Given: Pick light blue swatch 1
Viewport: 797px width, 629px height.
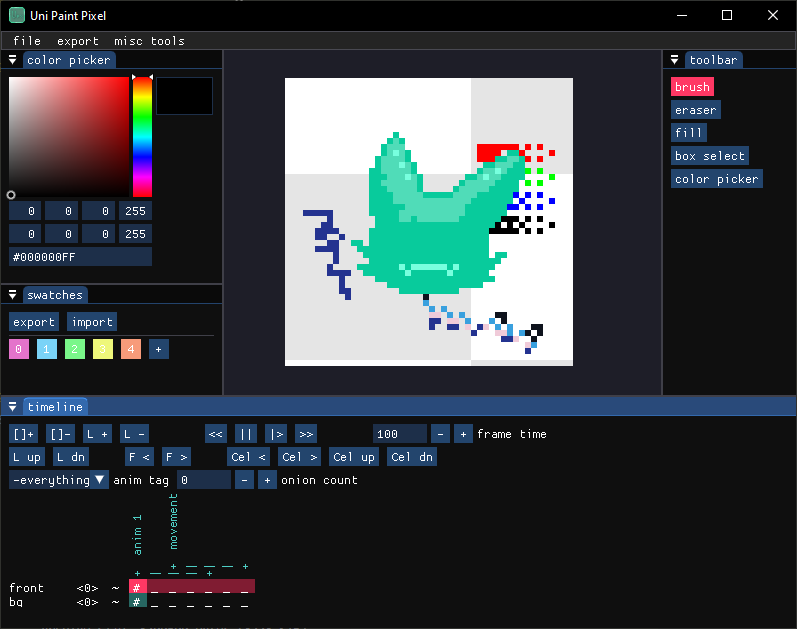Looking at the screenshot, I should [47, 349].
